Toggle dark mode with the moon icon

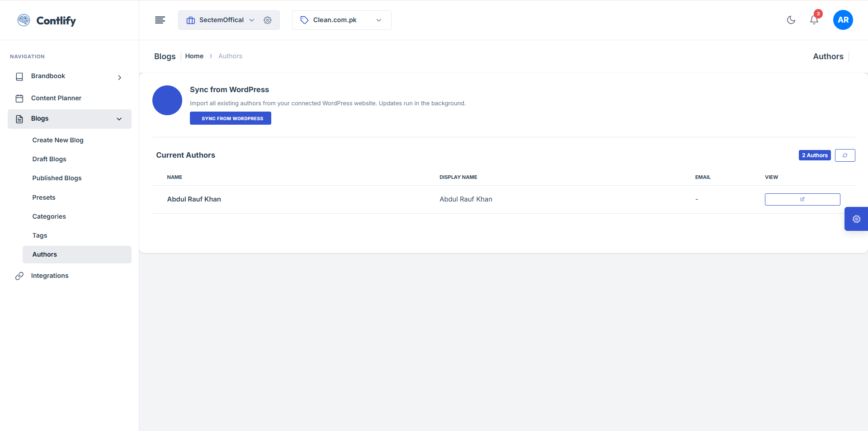point(791,20)
